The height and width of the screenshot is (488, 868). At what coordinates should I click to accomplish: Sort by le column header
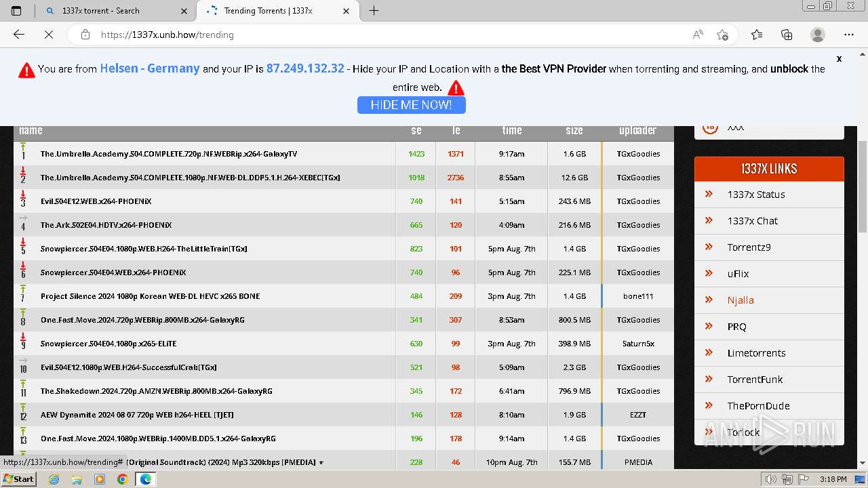pos(456,130)
